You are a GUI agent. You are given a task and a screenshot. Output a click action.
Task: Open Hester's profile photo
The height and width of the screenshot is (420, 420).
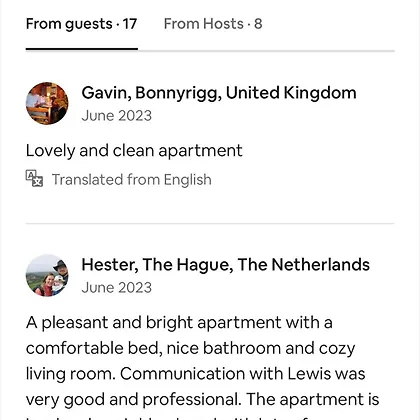coord(47,275)
